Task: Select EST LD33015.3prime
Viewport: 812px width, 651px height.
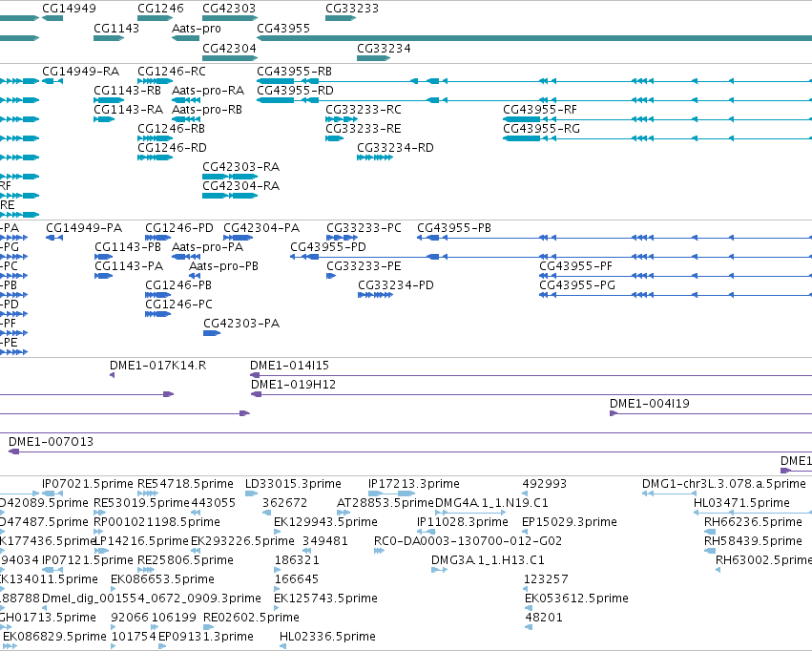Action: 293,484
